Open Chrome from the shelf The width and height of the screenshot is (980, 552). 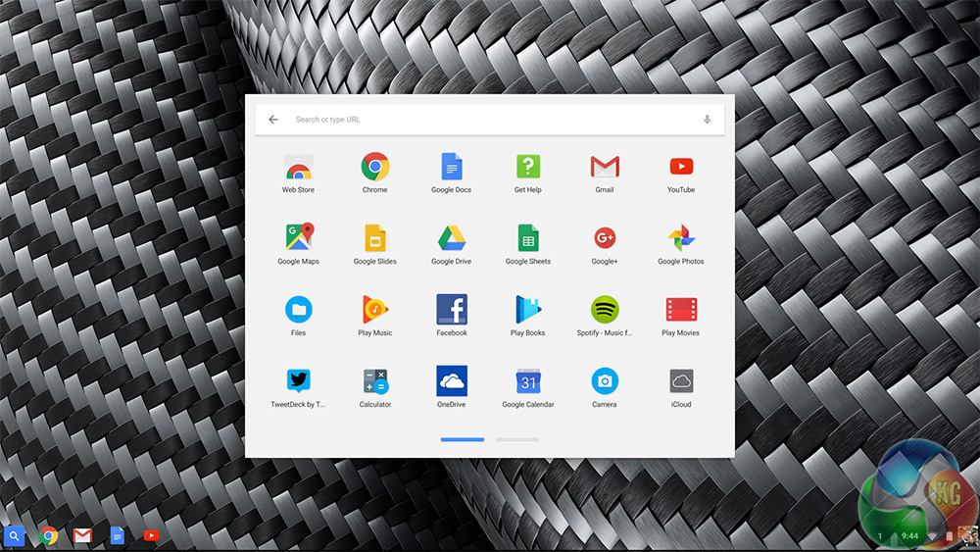(x=48, y=535)
